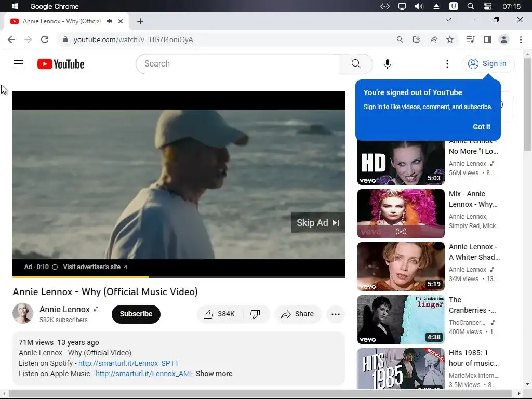The height and width of the screenshot is (399, 532).
Task: Open the Windows Start icon in the top bar
Action: pyautogui.click(x=15, y=6)
